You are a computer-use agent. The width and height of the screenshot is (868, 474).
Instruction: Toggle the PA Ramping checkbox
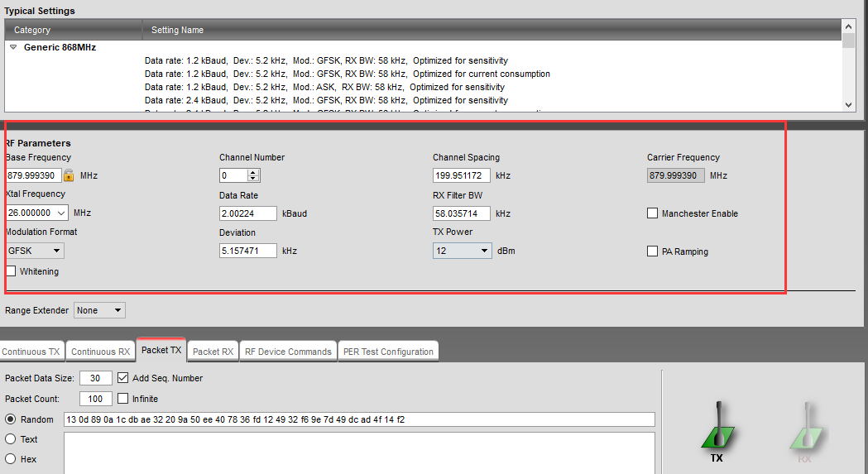pyautogui.click(x=653, y=251)
